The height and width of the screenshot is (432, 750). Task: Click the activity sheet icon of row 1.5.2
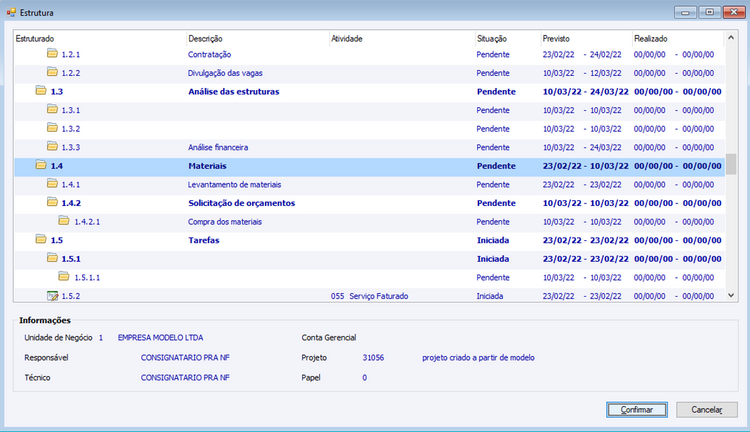[x=53, y=296]
